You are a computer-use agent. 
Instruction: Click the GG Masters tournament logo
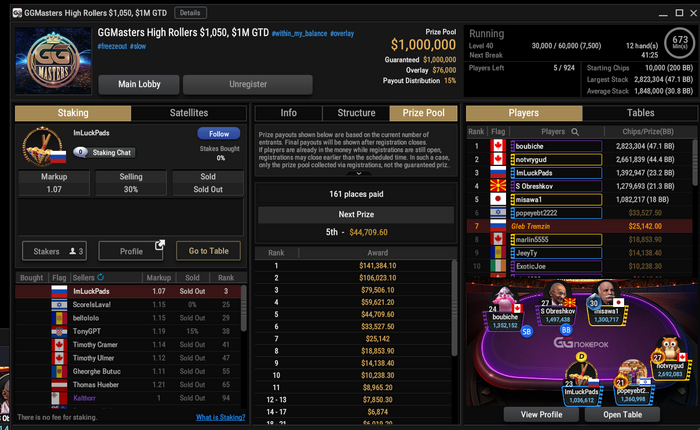[53, 61]
